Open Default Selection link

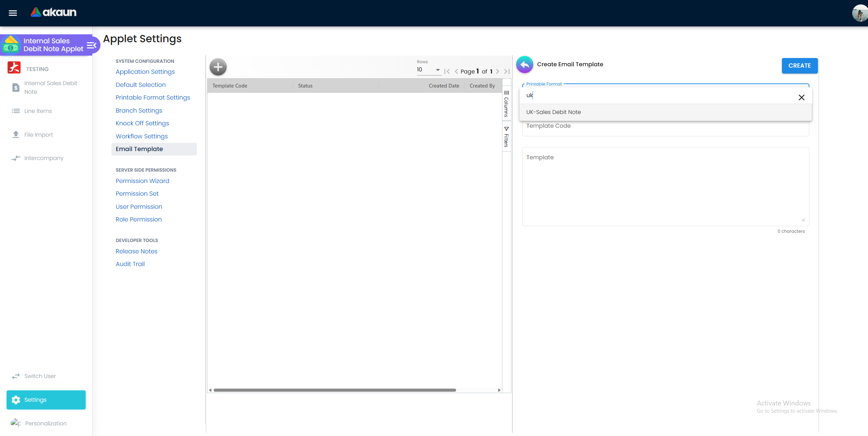141,85
